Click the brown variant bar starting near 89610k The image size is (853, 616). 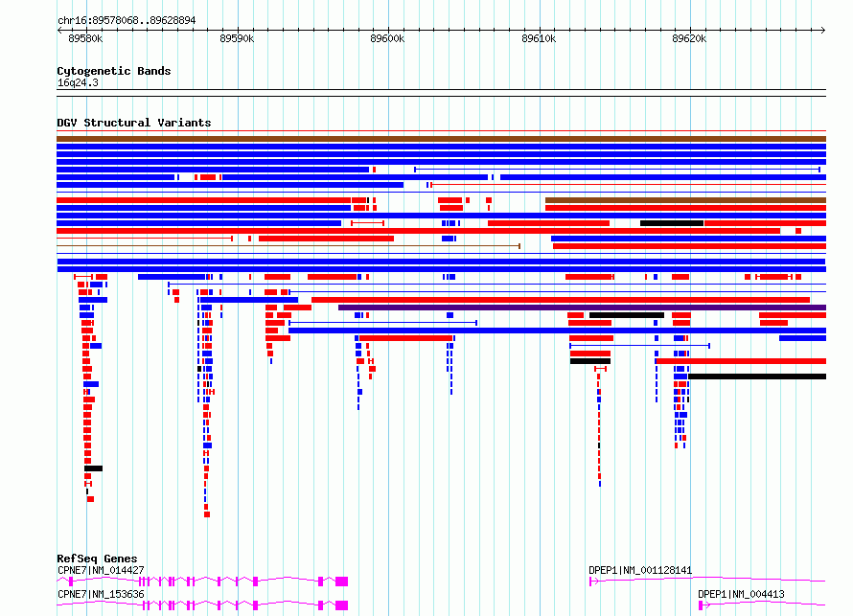tap(685, 200)
